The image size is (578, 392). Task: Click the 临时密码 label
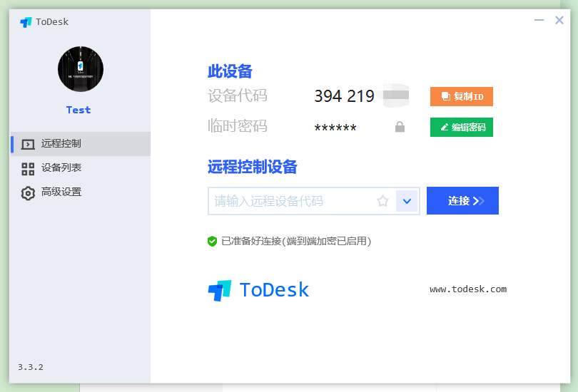click(238, 126)
